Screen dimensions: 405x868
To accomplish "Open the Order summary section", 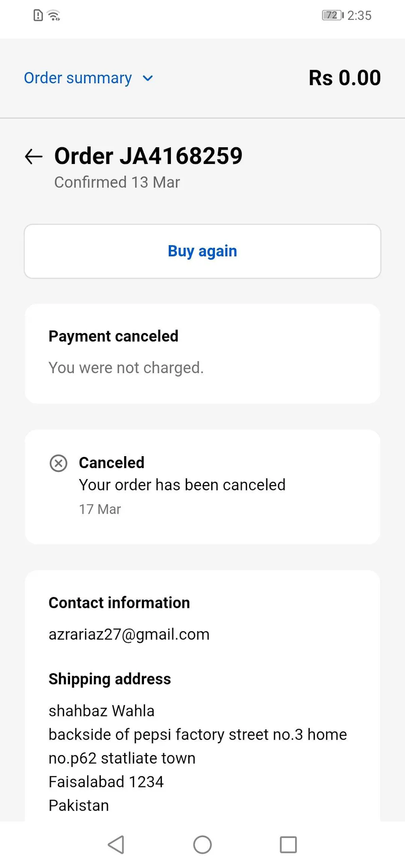I will click(78, 78).
